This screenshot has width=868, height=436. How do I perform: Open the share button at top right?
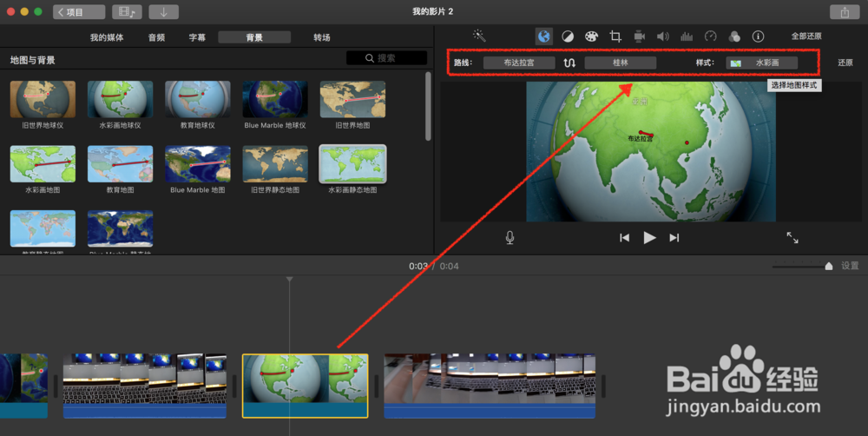pos(845,11)
